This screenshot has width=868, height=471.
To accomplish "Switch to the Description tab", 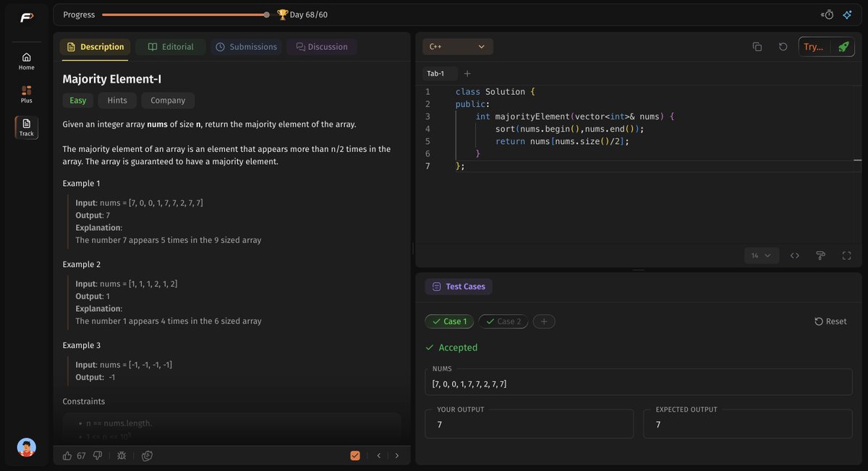I will point(95,46).
